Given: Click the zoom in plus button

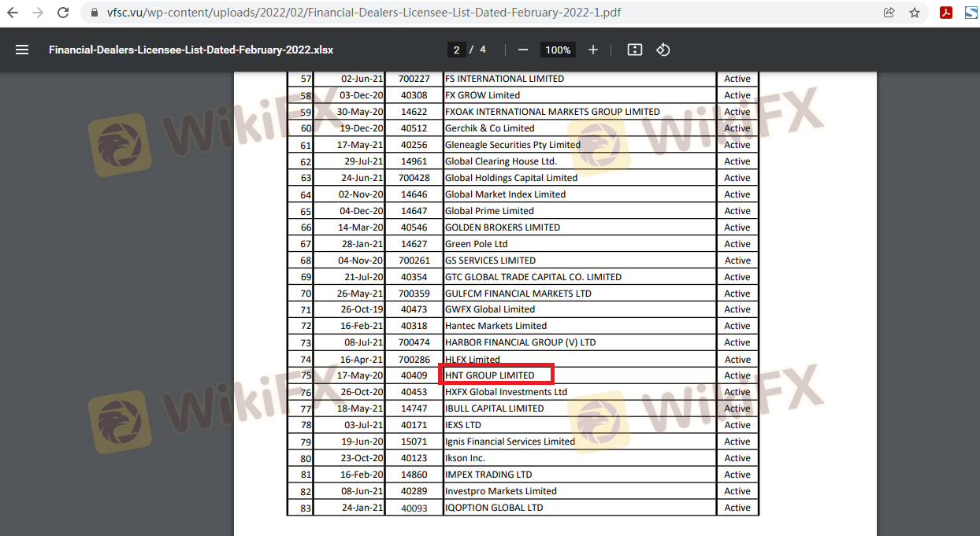Looking at the screenshot, I should (x=593, y=50).
